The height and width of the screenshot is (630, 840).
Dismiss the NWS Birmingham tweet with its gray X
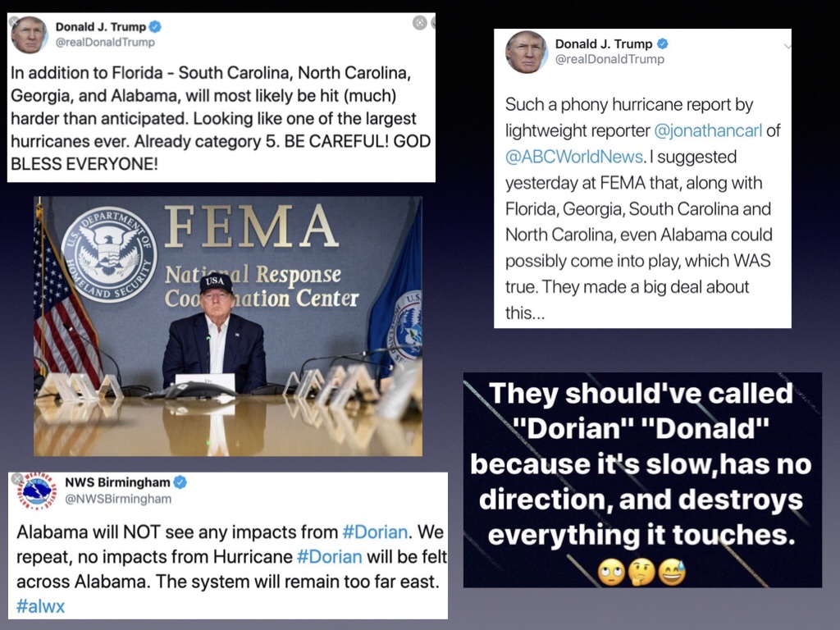(x=17, y=479)
